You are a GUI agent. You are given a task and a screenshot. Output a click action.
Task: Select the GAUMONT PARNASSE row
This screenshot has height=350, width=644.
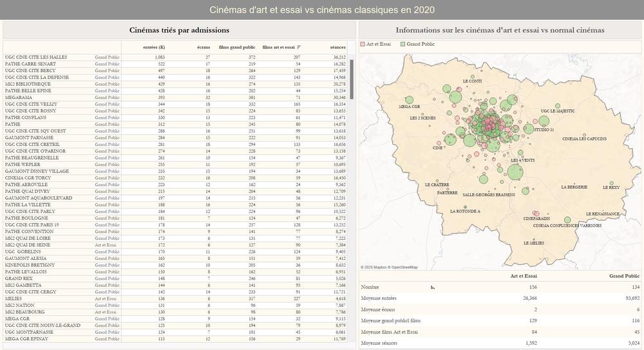point(175,138)
